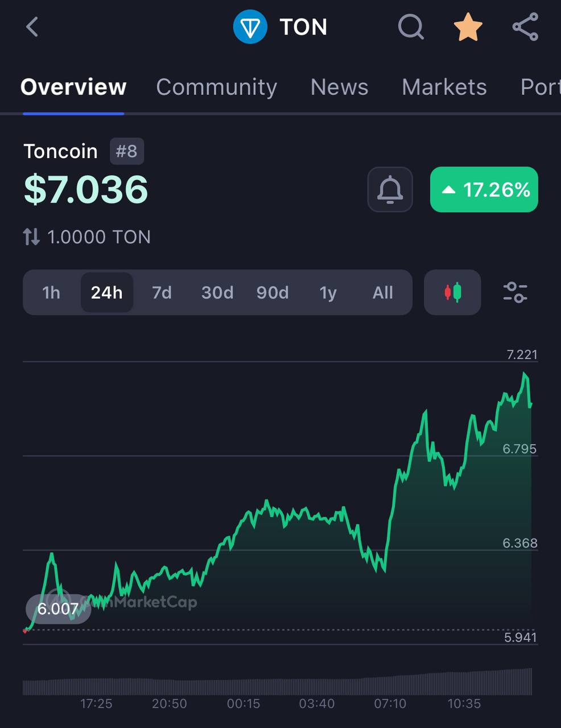This screenshot has height=728, width=561.
Task: Tap the 07:10 time axis label
Action: (x=390, y=704)
